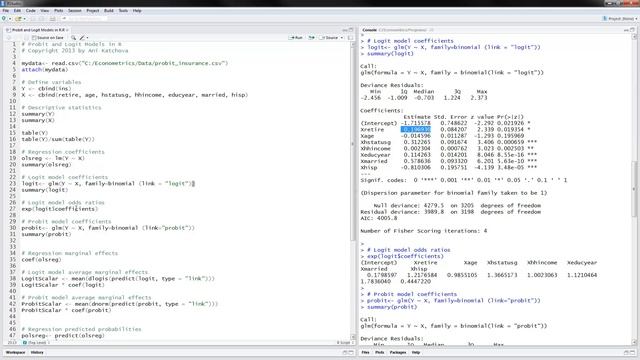Open the View menu

coord(44,11)
